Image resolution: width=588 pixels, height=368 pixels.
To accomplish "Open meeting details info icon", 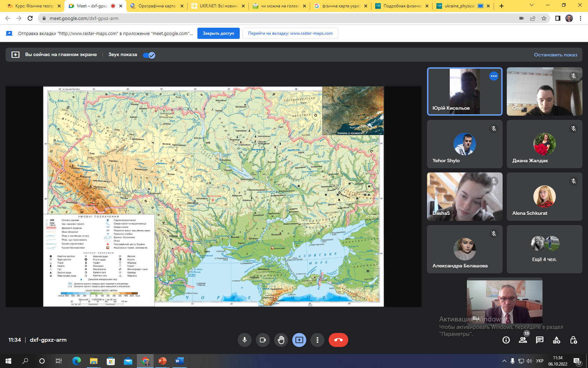I will 506,340.
